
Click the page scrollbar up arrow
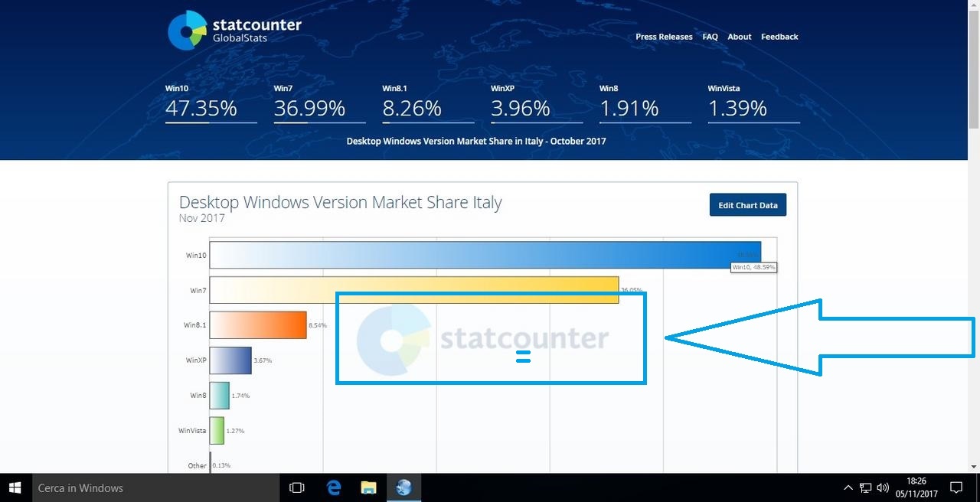click(x=974, y=6)
